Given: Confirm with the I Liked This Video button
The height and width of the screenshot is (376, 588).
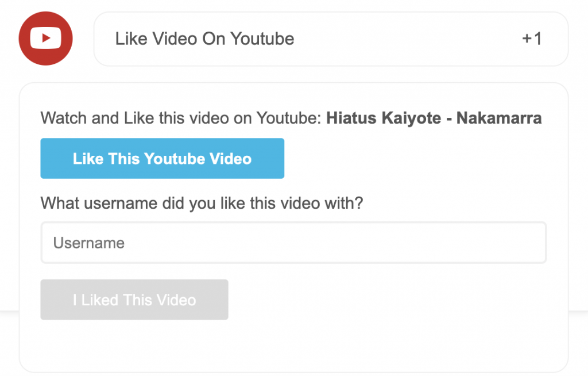Looking at the screenshot, I should coord(134,300).
